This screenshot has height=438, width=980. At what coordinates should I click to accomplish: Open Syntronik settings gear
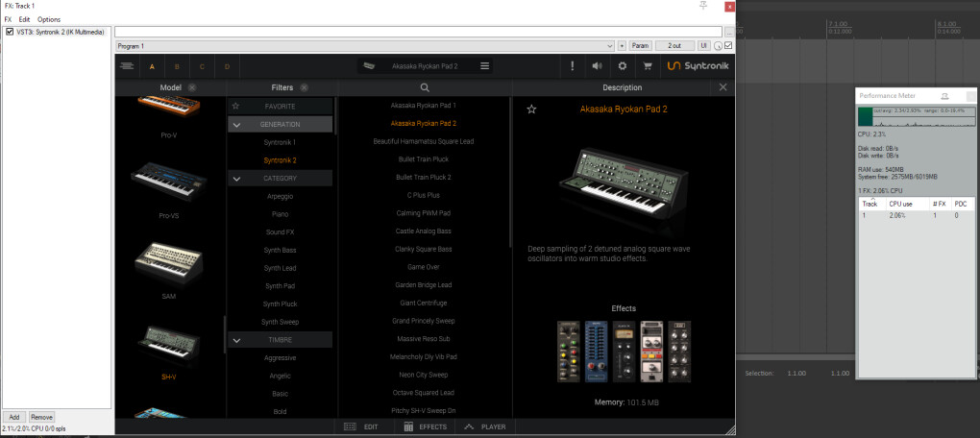622,65
